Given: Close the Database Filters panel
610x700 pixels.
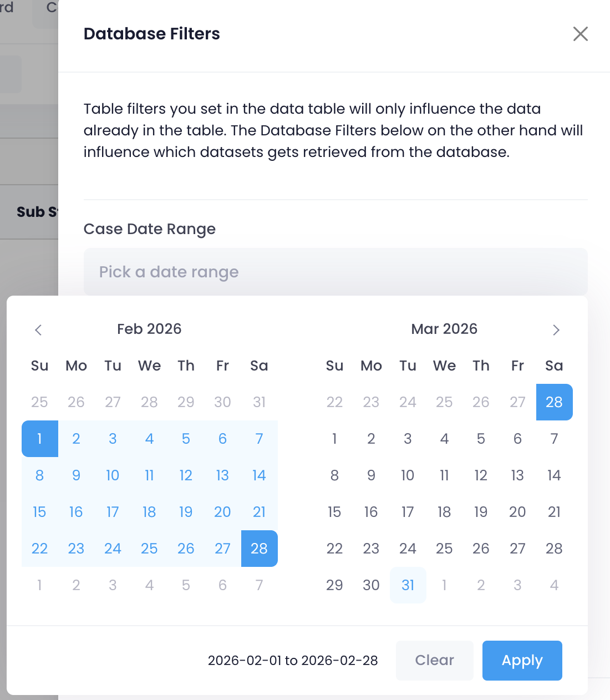Looking at the screenshot, I should (580, 34).
